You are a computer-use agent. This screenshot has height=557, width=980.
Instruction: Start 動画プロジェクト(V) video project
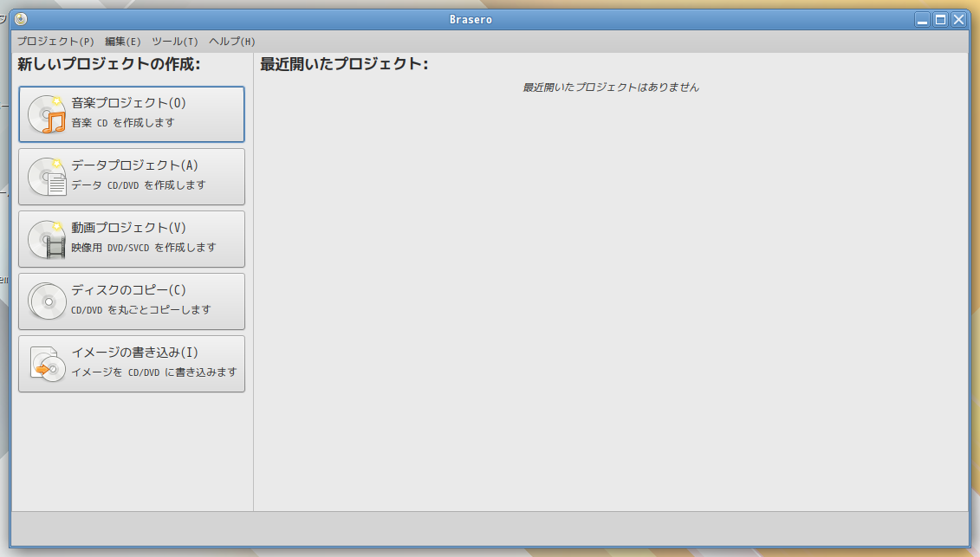pyautogui.click(x=131, y=239)
